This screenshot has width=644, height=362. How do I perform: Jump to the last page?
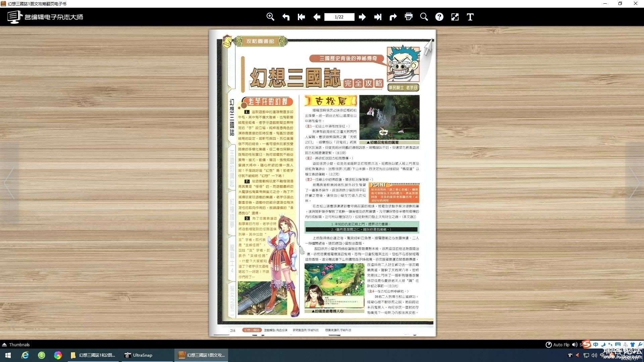coord(378,17)
